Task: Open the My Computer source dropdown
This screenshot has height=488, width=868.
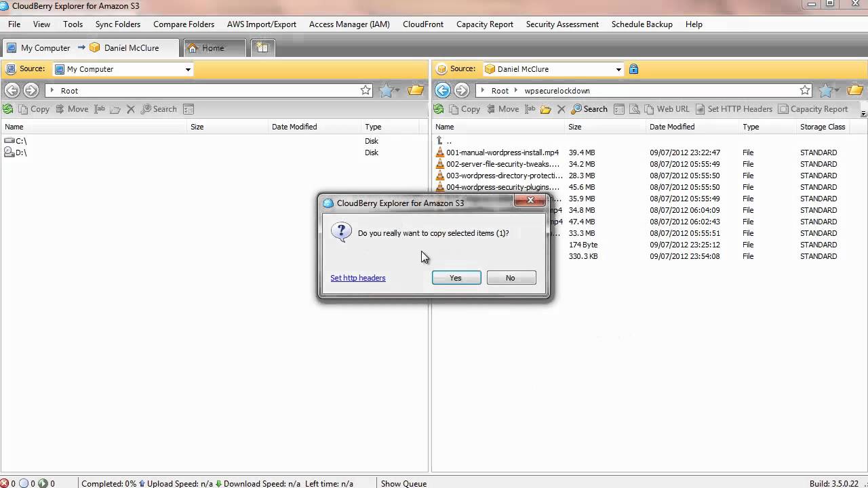Action: (x=188, y=69)
